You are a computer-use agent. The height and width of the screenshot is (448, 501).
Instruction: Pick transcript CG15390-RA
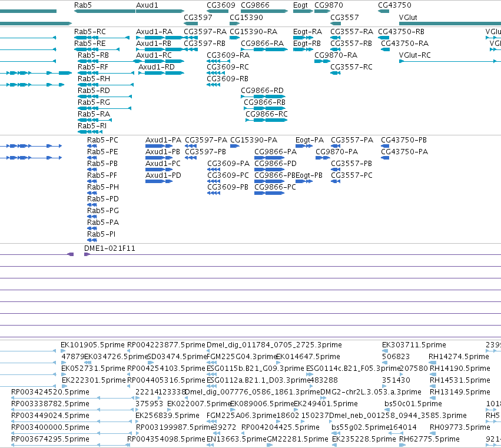tap(253, 32)
